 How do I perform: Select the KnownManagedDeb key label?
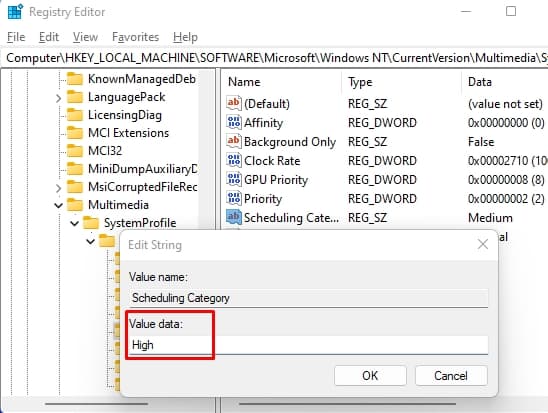(x=142, y=79)
